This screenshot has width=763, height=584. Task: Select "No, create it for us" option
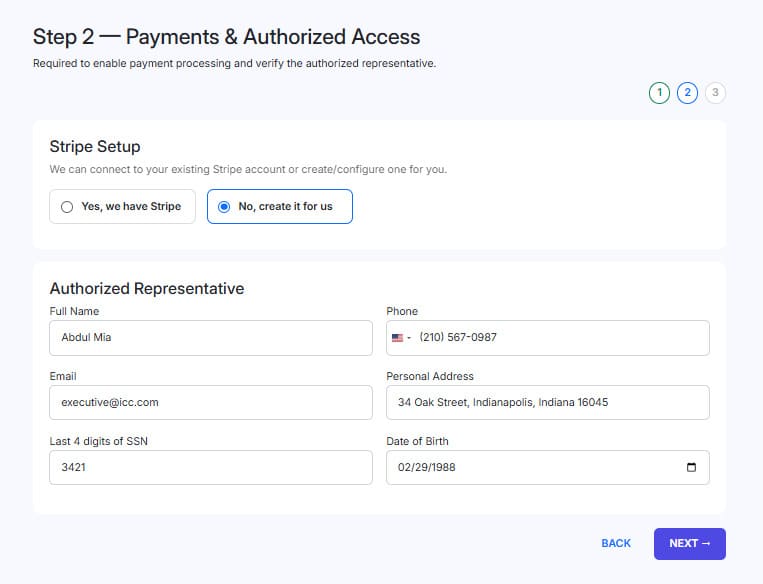[280, 206]
